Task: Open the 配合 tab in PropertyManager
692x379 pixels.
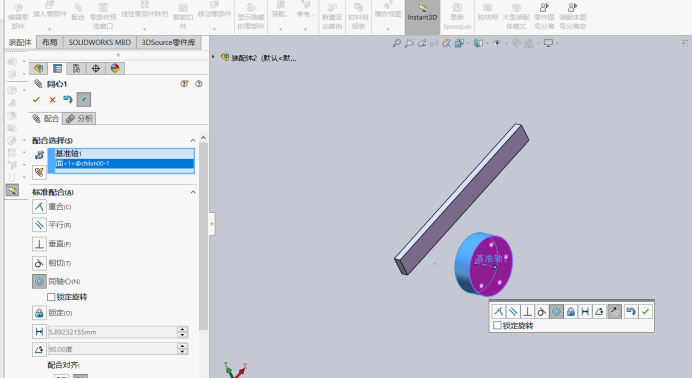Action: 46,118
